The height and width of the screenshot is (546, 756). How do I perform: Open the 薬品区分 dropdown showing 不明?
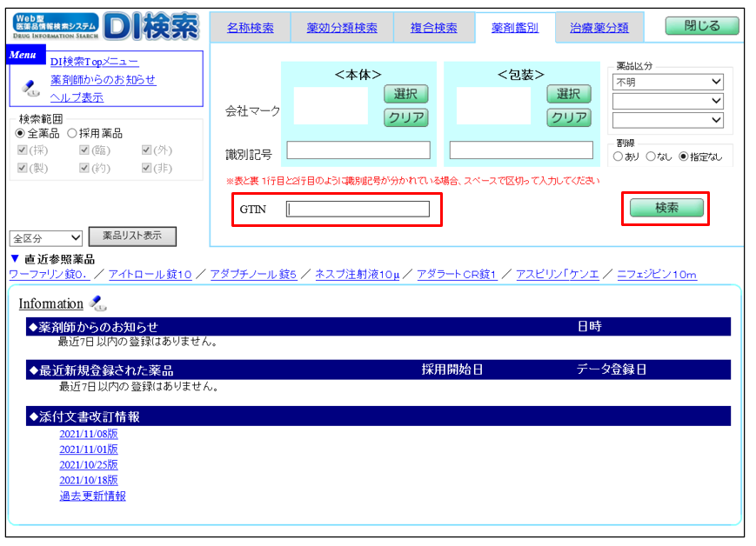pyautogui.click(x=667, y=82)
